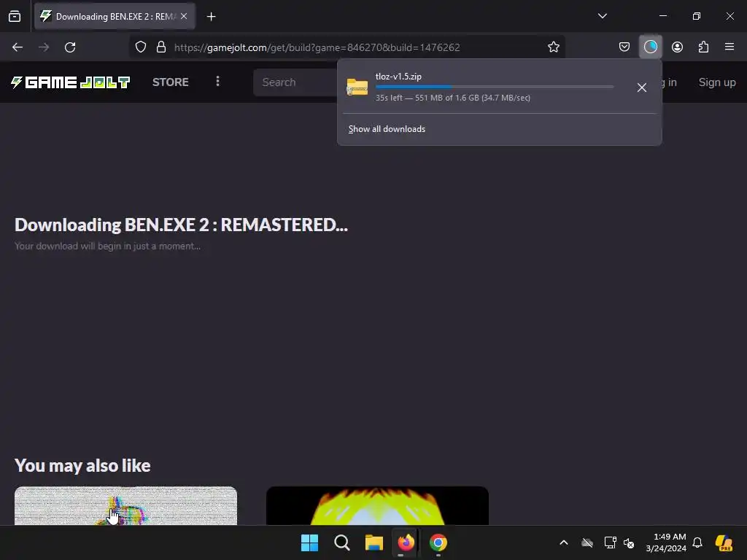This screenshot has width=747, height=560.
Task: Click the tloz-v1.5.zip download progress bar
Action: pos(495,87)
